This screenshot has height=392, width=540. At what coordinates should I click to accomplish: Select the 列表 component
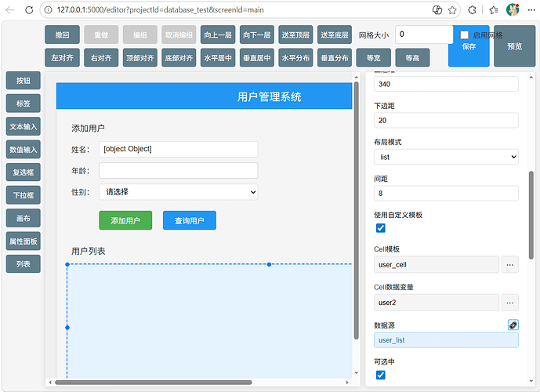tap(24, 264)
